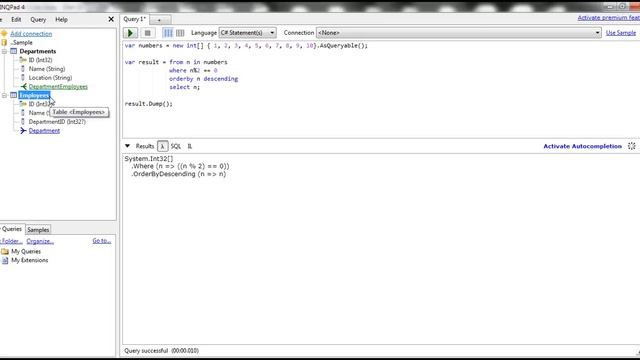Open the Connection dropdown
Screen dimensions: 640x360
tap(459, 33)
